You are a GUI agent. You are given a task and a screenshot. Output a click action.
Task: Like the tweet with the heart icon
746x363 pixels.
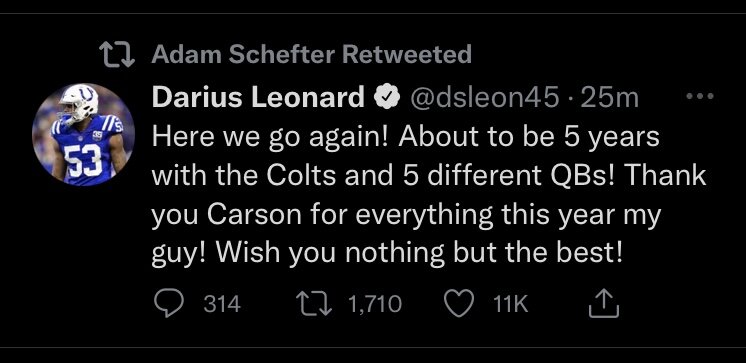pyautogui.click(x=459, y=304)
